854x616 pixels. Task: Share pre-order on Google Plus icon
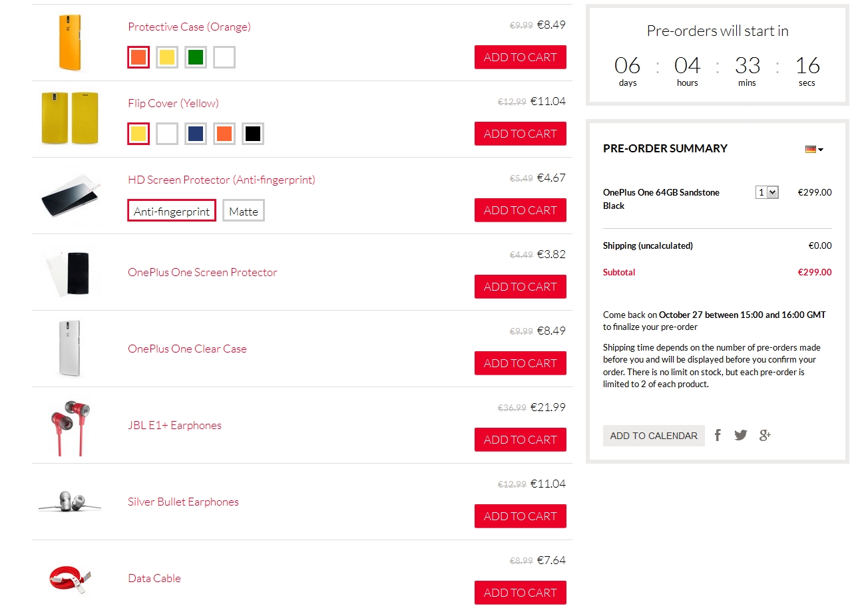[765, 435]
